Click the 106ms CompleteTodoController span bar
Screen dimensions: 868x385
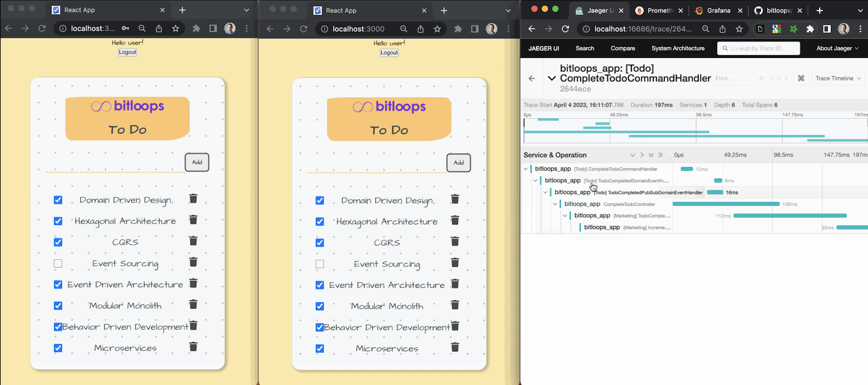pos(726,204)
